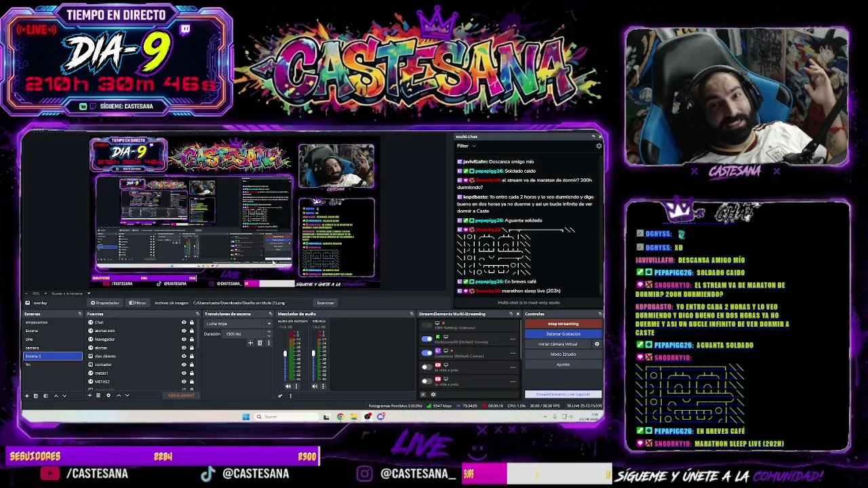Select the Escena scene
This screenshot has width=868, height=488.
tap(52, 331)
